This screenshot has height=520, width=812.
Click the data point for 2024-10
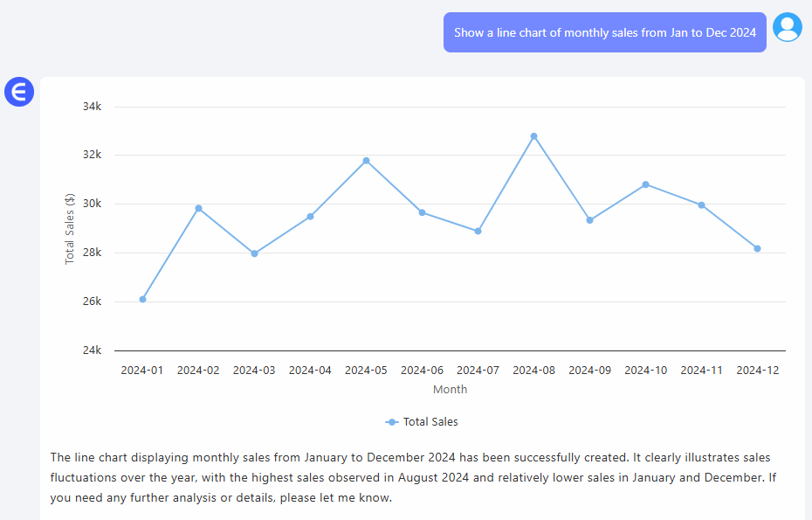[x=646, y=184]
